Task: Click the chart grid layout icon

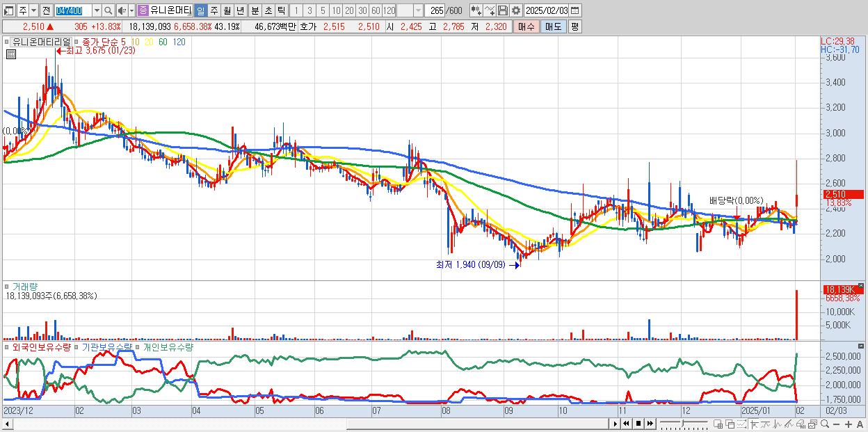Action: 718,424
